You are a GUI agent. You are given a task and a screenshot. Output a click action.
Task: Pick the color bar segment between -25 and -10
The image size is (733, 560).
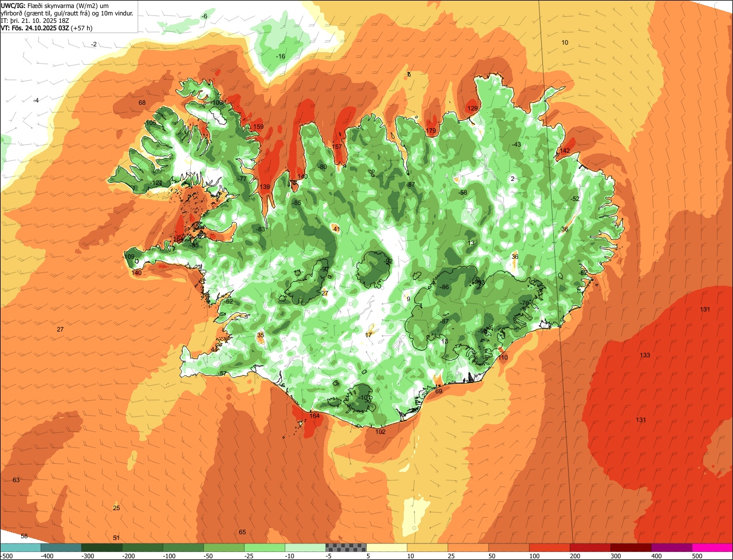pyautogui.click(x=265, y=547)
